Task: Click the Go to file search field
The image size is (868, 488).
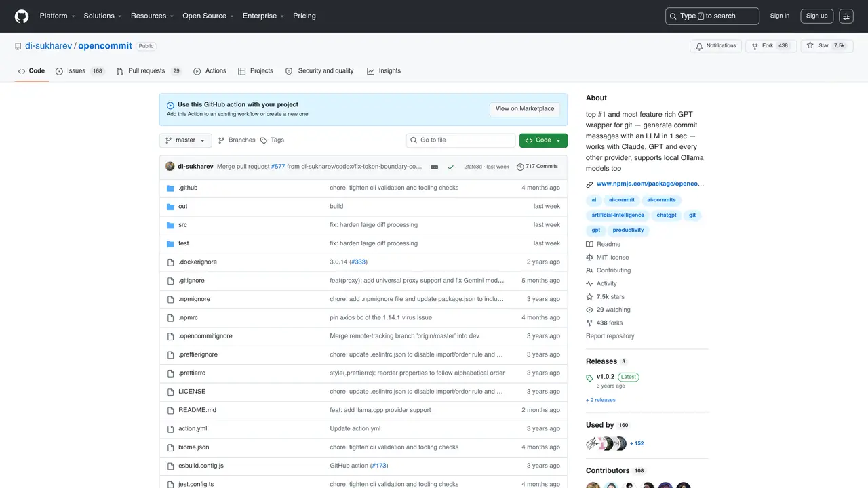Action: [461, 140]
